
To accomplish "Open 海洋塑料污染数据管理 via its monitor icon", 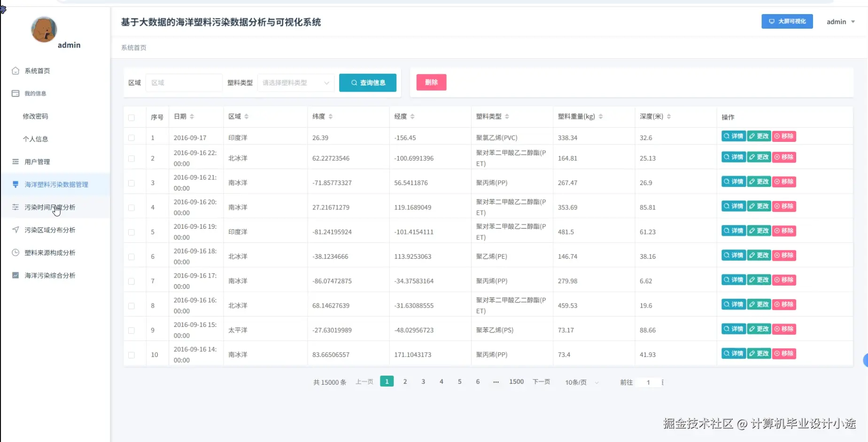I will pyautogui.click(x=15, y=184).
